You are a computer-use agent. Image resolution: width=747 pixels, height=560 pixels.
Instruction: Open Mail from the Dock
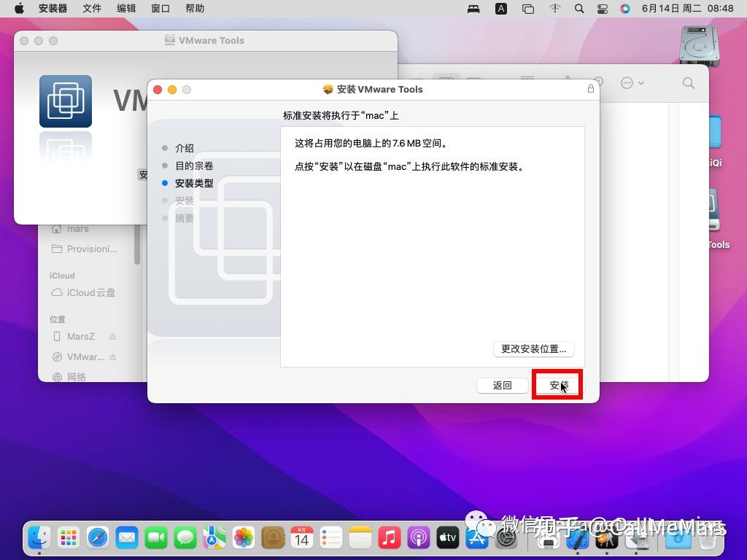[x=127, y=537]
